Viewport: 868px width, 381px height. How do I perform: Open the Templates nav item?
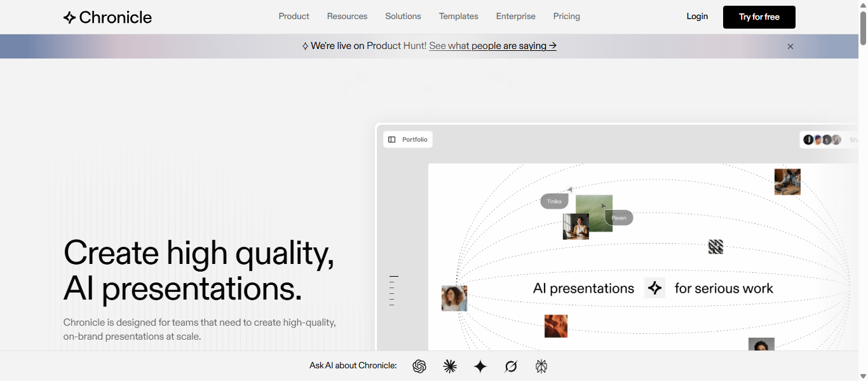coord(458,17)
